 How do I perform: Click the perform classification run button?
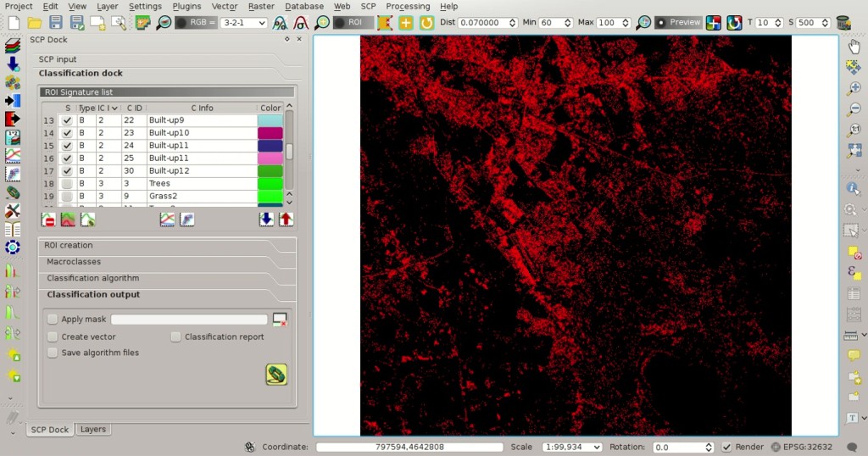point(276,375)
